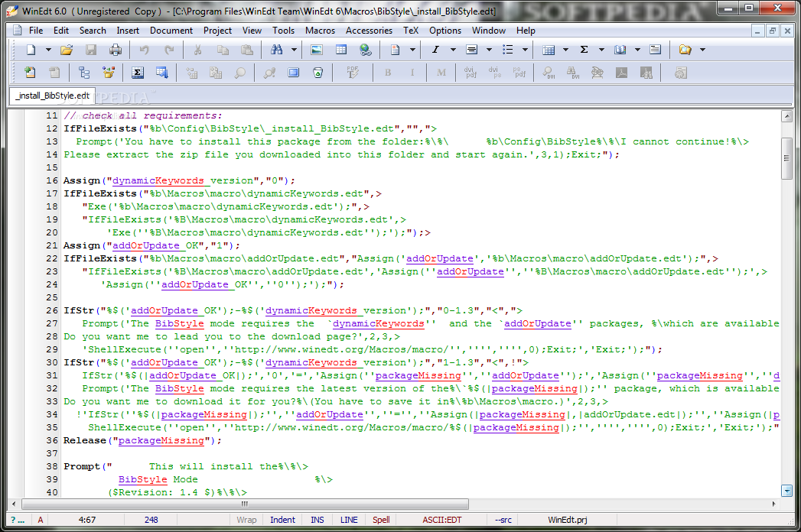
Task: Click the Insert picture icon
Action: coord(317,50)
